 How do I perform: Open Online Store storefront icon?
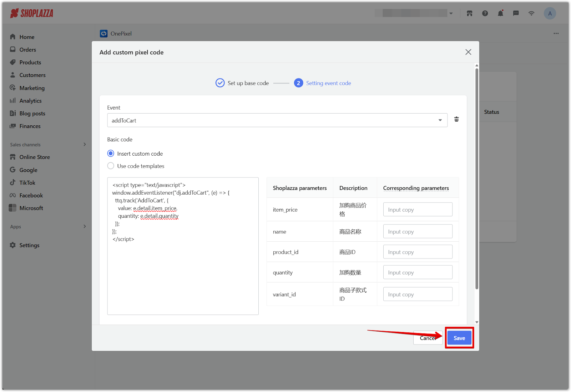coord(13,157)
